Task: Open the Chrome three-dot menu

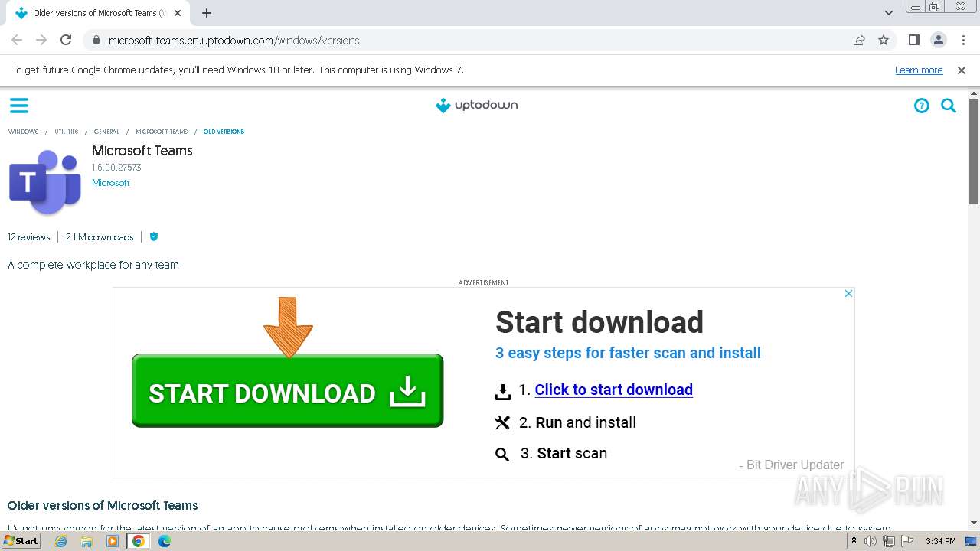Action: [x=963, y=40]
